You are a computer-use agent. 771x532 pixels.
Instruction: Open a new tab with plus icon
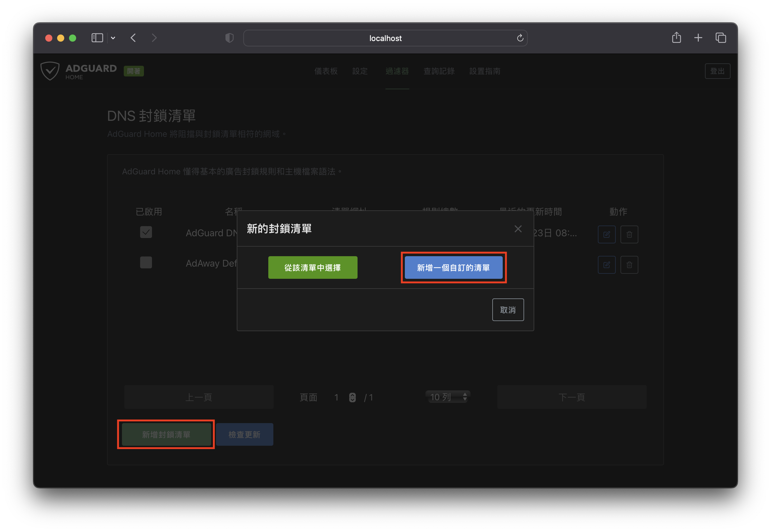point(698,38)
